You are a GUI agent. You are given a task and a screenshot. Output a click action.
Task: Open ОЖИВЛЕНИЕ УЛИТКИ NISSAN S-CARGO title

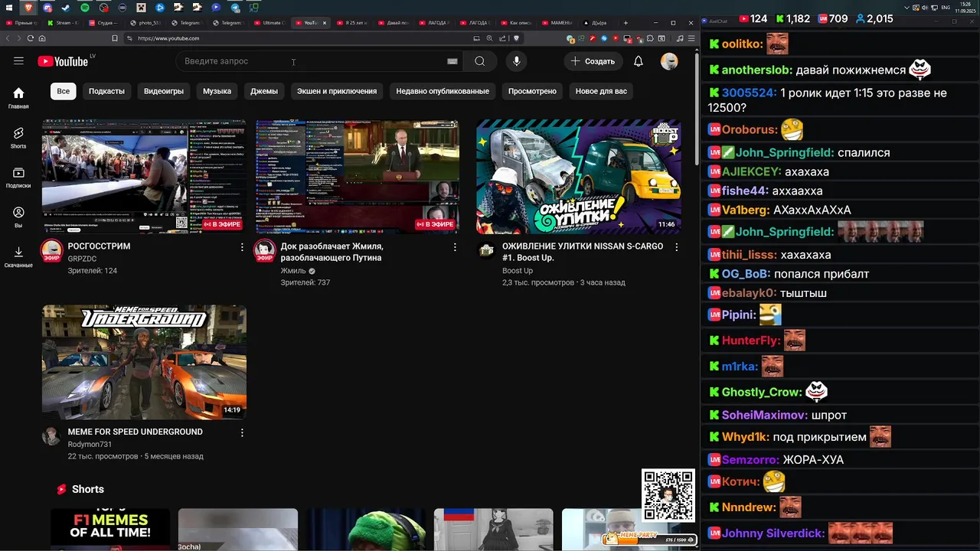point(583,252)
